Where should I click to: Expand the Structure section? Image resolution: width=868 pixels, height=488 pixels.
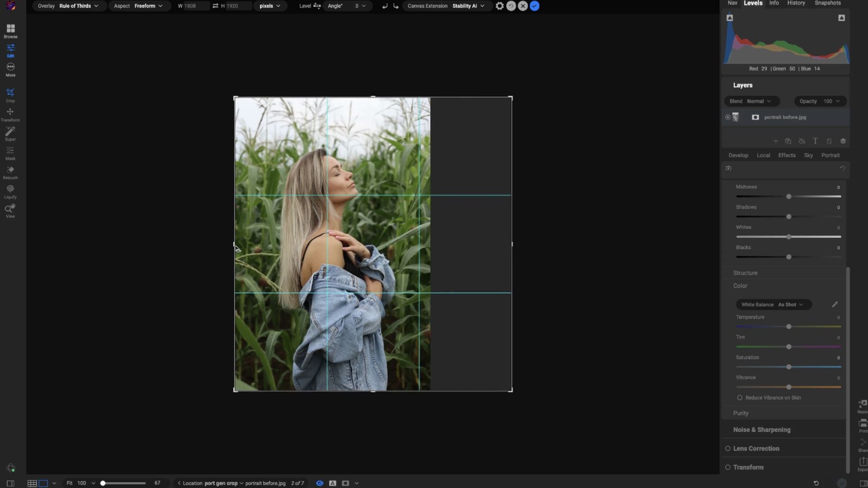745,273
